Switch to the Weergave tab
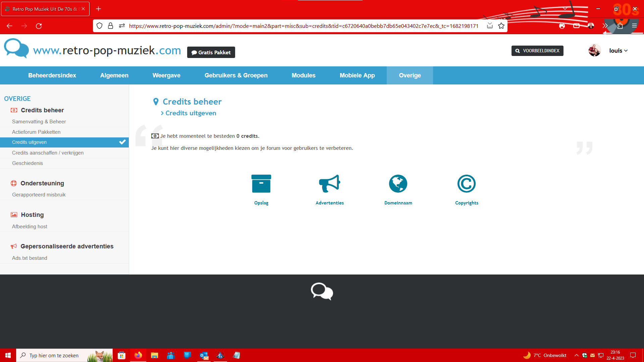 (x=166, y=75)
